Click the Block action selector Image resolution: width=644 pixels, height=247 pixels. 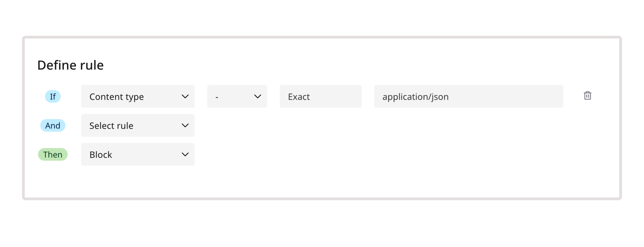[137, 154]
